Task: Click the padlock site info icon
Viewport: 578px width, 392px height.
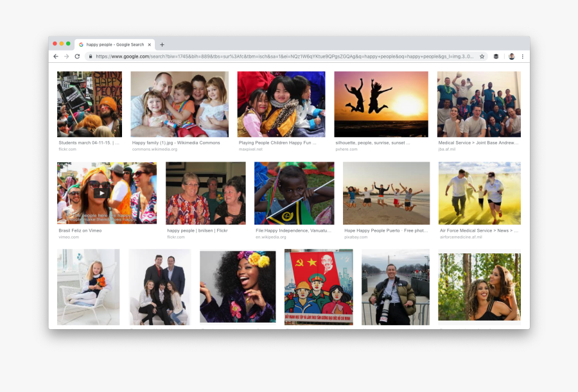Action: click(x=91, y=56)
